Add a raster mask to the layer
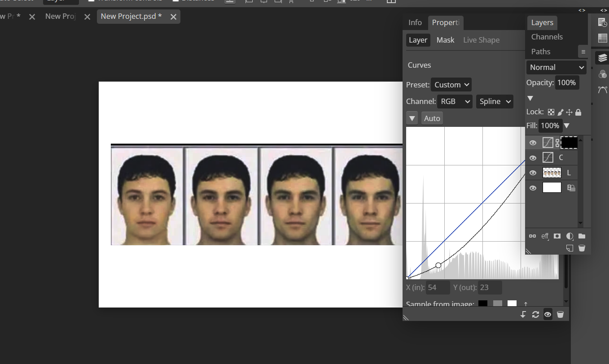Image resolution: width=609 pixels, height=364 pixels. point(557,236)
